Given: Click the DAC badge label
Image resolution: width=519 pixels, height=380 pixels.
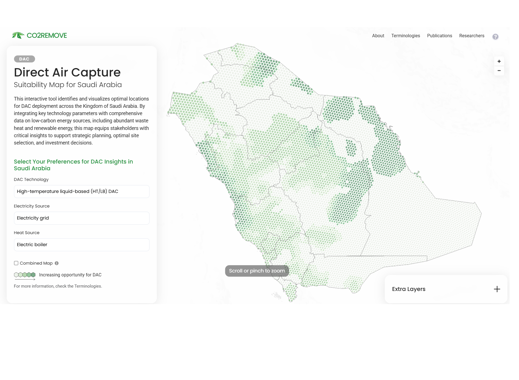Looking at the screenshot, I should click(24, 59).
